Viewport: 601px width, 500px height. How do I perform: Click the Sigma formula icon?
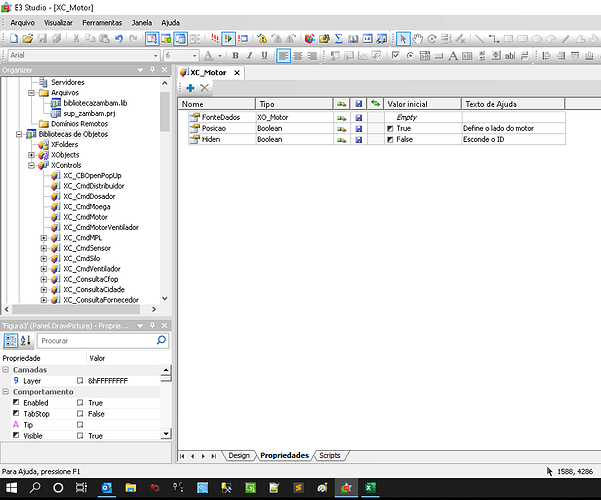pos(339,38)
